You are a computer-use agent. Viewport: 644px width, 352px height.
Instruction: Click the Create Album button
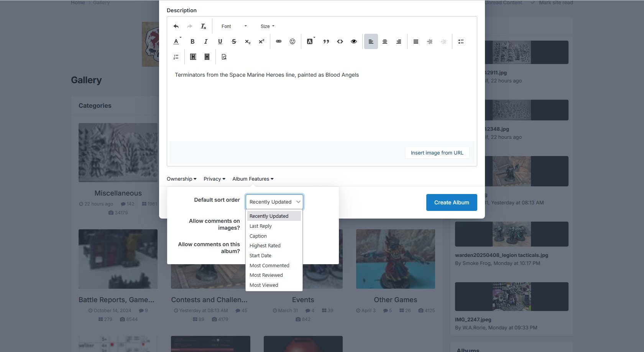coord(452,202)
